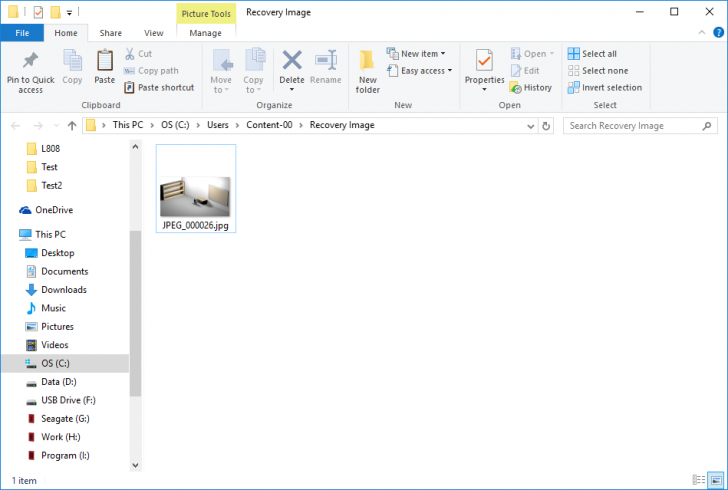The height and width of the screenshot is (490, 728).
Task: Click Paste shortcut in ribbon
Action: click(159, 87)
